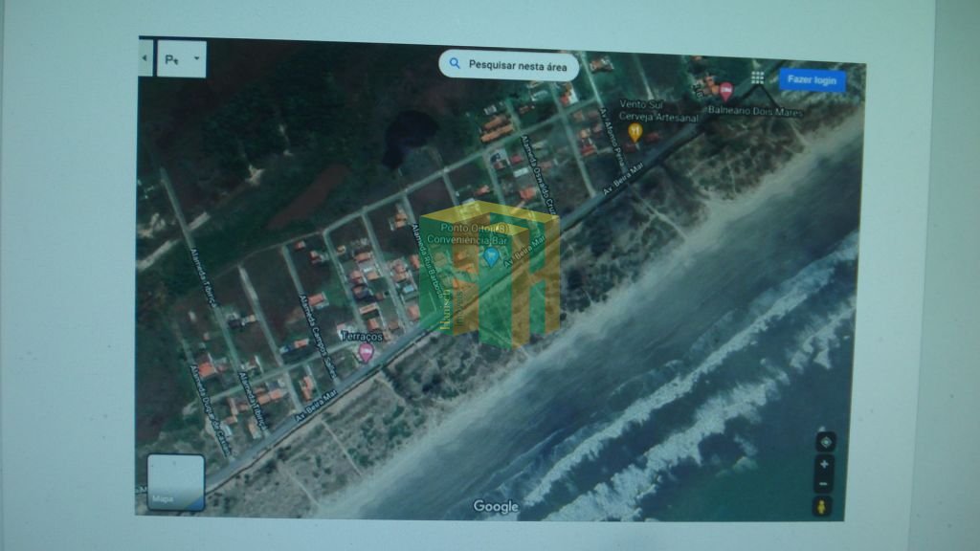This screenshot has width=980, height=551.
Task: Click the 'Fazer login' button
Action: (812, 80)
